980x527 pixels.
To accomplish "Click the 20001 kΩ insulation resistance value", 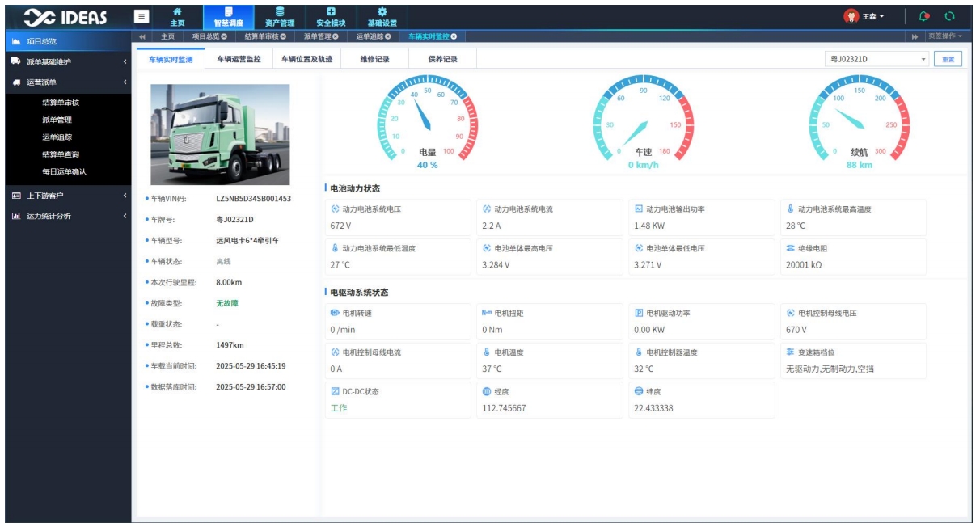I will pos(804,265).
